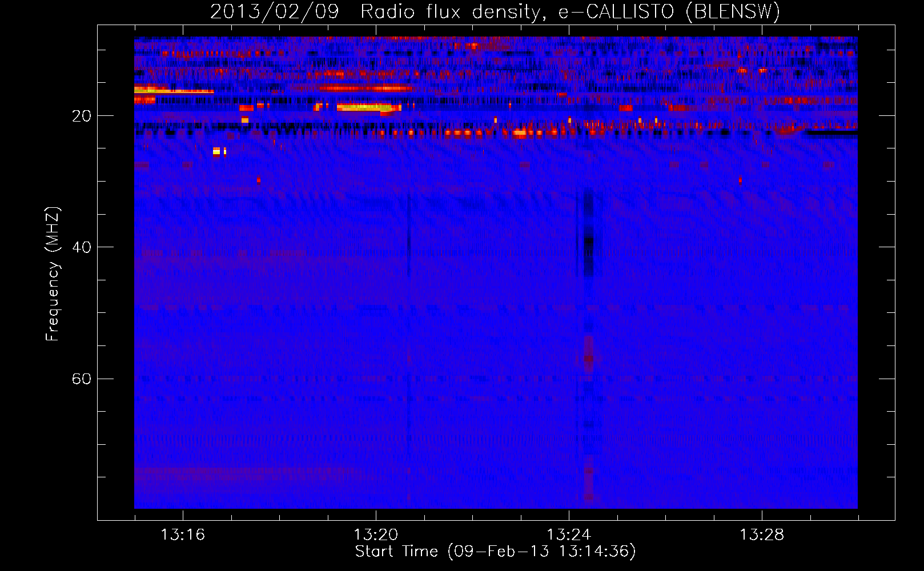This screenshot has width=924, height=571.
Task: Click the 'Start Time (09-Feb-13 13:14:36)' label
Action: pyautogui.click(x=495, y=552)
